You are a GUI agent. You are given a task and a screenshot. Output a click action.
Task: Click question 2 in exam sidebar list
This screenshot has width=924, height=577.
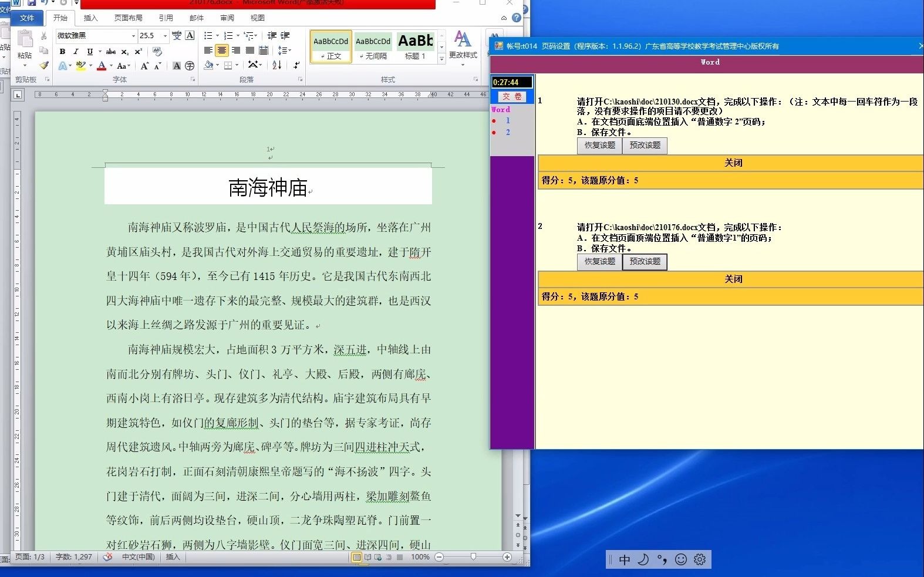(508, 132)
